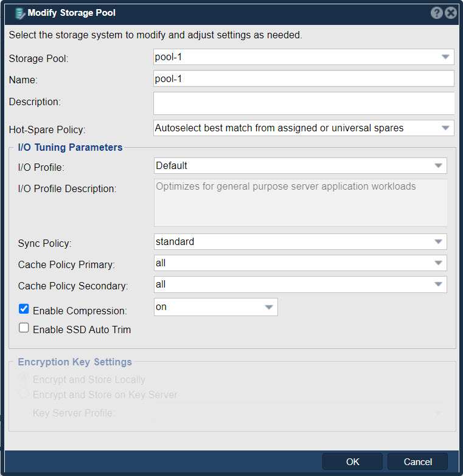Open the compression mode 'on' dropdown
463x476 pixels.
coord(216,307)
